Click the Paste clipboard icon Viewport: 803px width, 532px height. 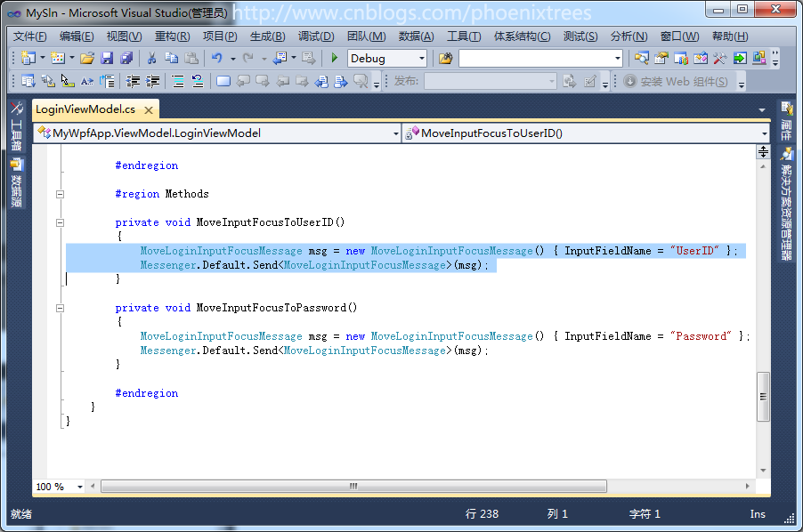click(x=191, y=59)
